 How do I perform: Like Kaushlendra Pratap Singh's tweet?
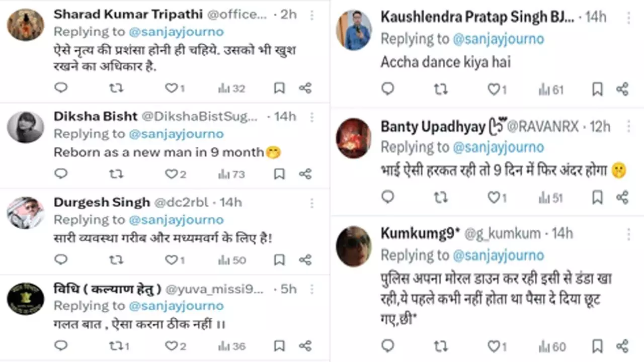click(494, 89)
